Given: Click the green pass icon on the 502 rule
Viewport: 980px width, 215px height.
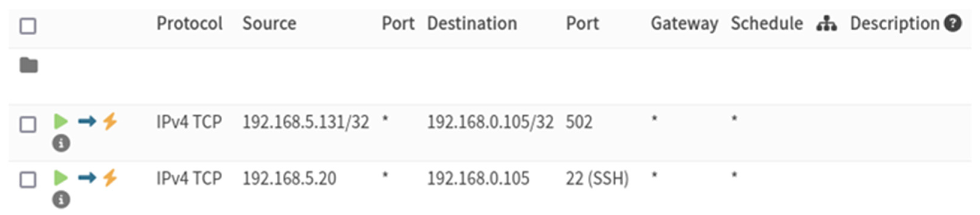Looking at the screenshot, I should coord(61,122).
